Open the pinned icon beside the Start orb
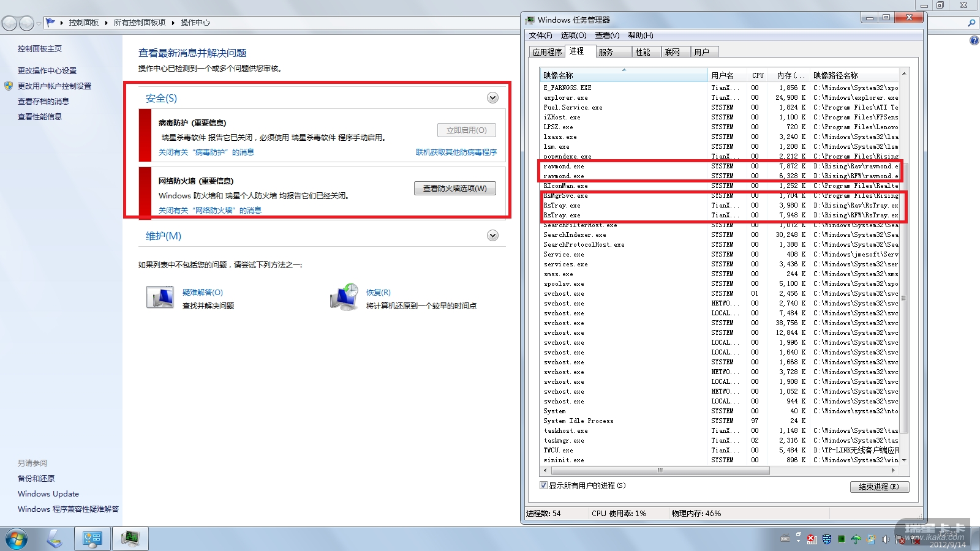Image resolution: width=980 pixels, height=551 pixels. point(55,539)
